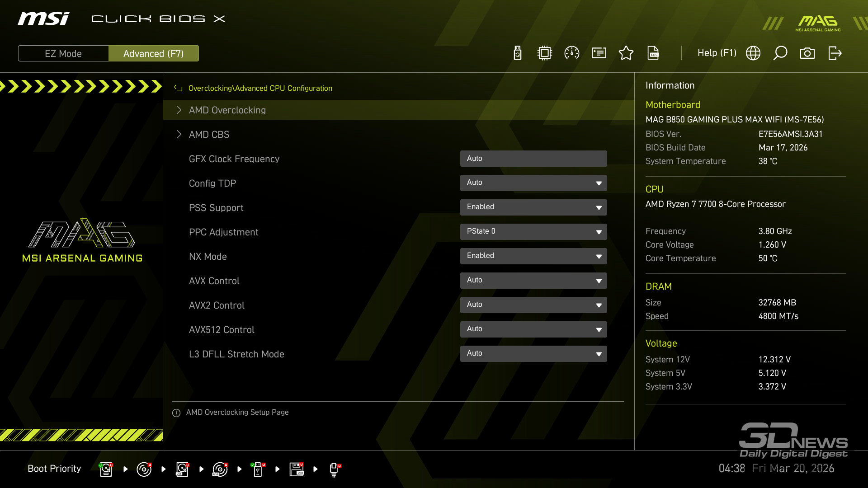Click the language globe icon

click(x=753, y=53)
